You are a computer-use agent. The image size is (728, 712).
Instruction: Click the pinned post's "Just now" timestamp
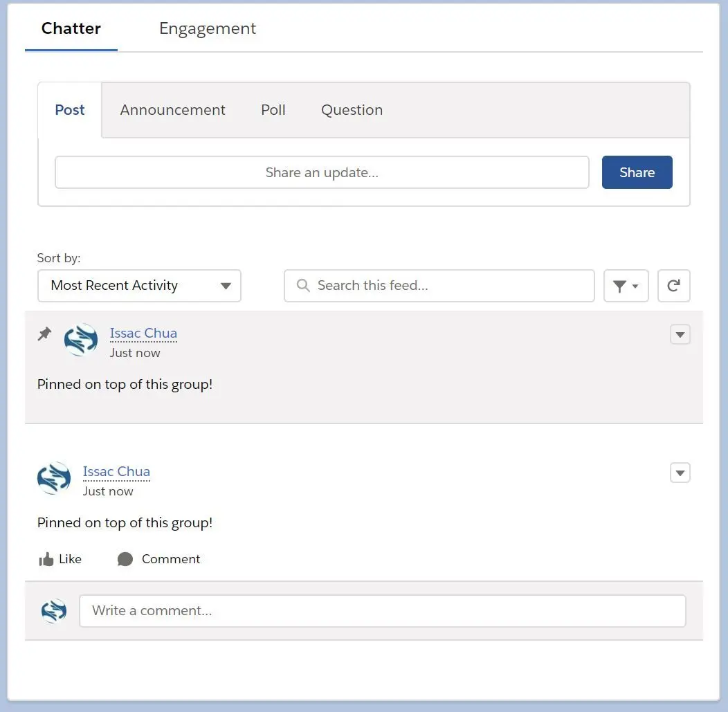135,353
